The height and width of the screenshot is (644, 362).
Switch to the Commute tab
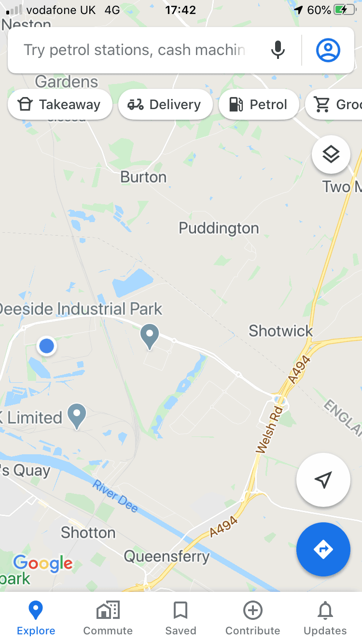coord(108,618)
